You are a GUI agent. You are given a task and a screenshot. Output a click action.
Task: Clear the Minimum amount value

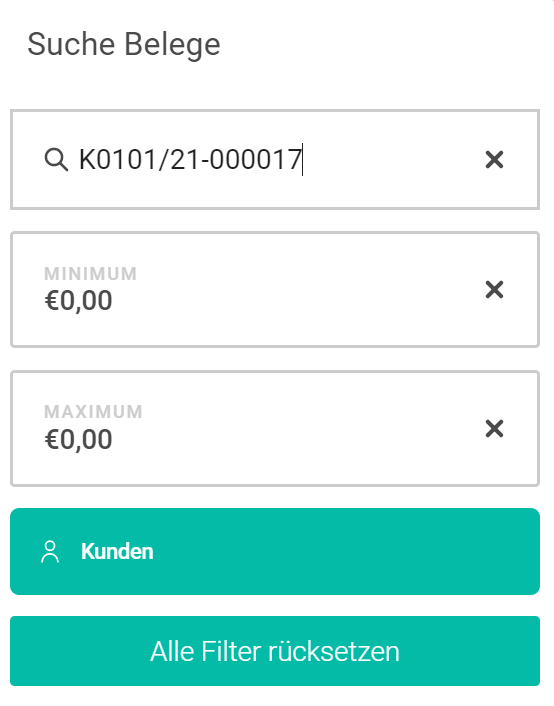[x=494, y=289]
